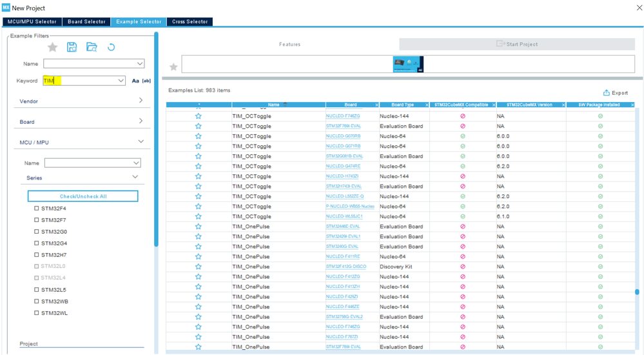Toggle whole word [ab] keyword matching
The height and width of the screenshot is (355, 644).
[146, 81]
